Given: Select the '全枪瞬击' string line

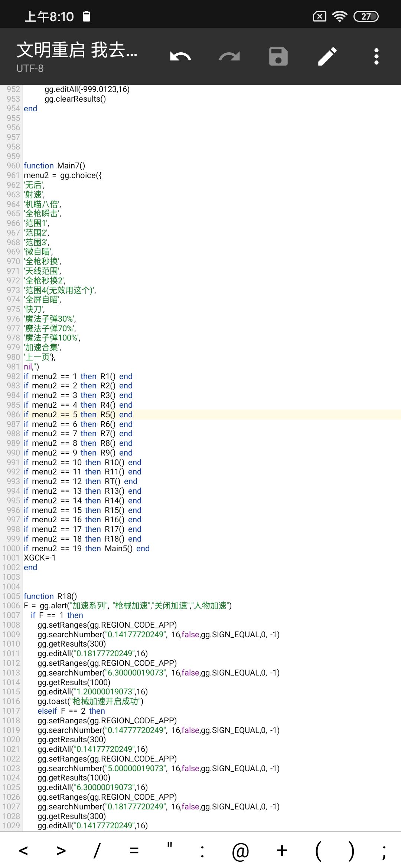Looking at the screenshot, I should 42,214.
